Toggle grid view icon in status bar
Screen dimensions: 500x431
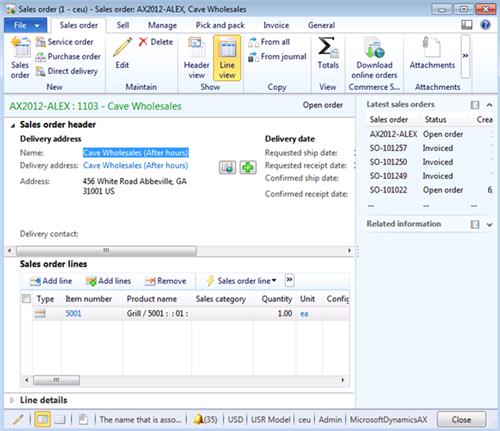point(60,419)
